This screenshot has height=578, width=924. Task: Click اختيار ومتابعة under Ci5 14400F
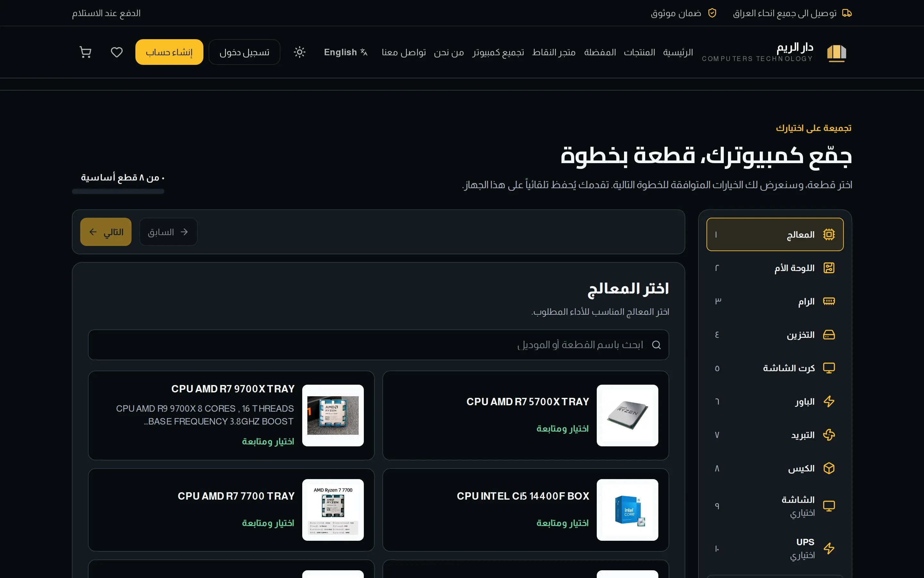click(563, 523)
